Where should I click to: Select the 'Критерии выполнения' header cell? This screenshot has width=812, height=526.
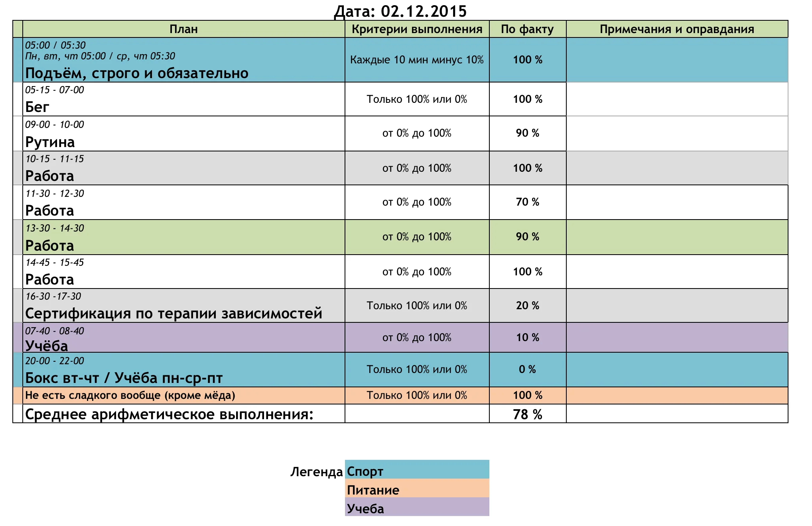point(417,29)
